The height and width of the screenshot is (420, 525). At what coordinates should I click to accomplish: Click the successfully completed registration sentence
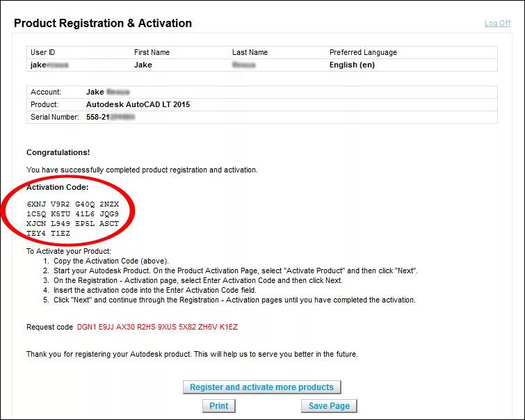tap(142, 170)
